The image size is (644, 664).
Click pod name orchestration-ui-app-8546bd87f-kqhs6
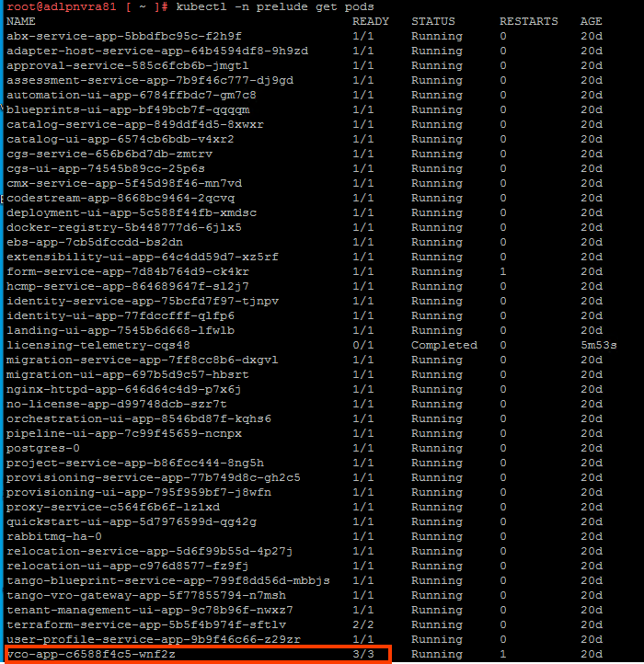click(x=139, y=418)
